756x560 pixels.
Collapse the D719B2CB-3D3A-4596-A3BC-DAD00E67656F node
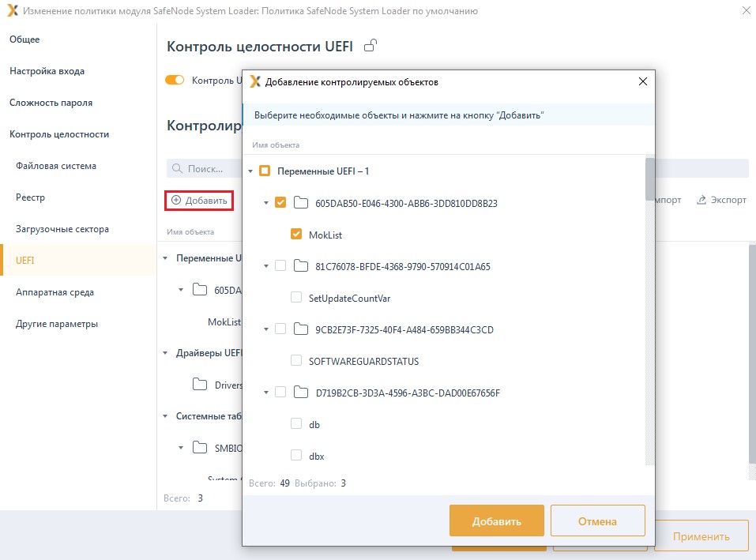pos(266,393)
